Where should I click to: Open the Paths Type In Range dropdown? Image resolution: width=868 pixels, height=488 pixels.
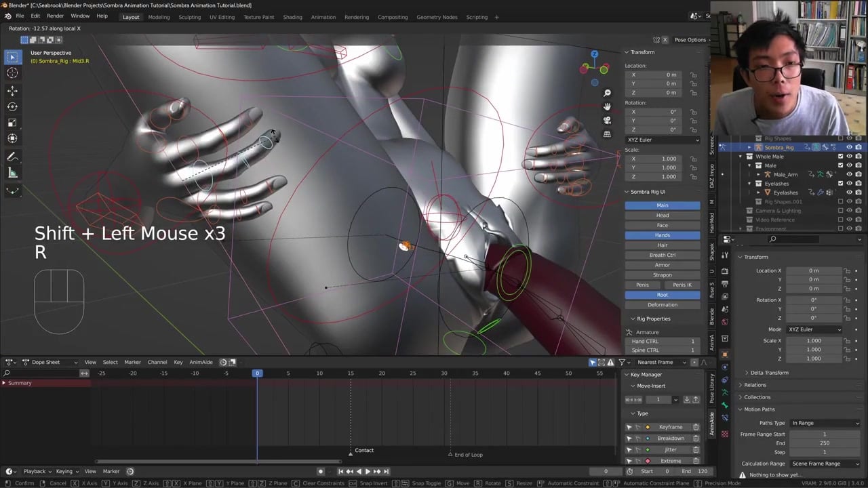pyautogui.click(x=825, y=423)
